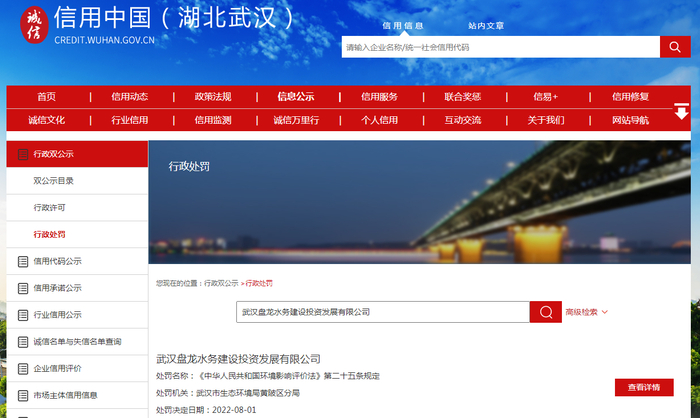Viewport: 700px width, 418px height.
Task: Open 企业信用评价 in the sidebar
Action: (77, 368)
